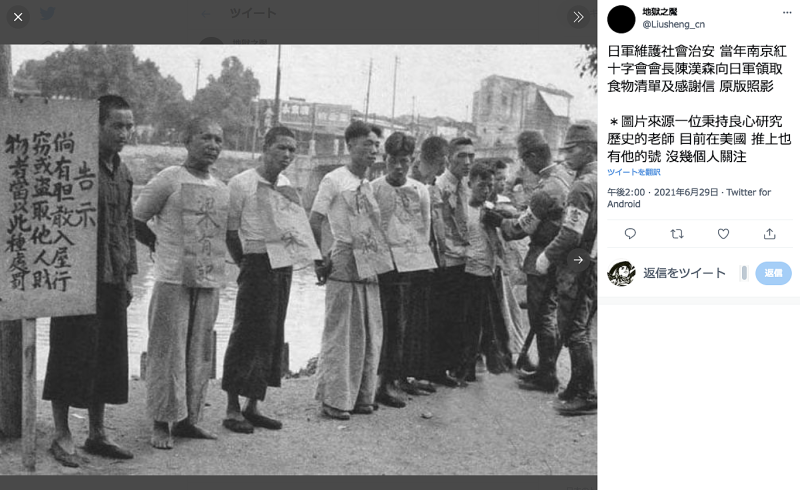Click the blue 返信 reply button
This screenshot has height=490, width=800.
(x=773, y=273)
